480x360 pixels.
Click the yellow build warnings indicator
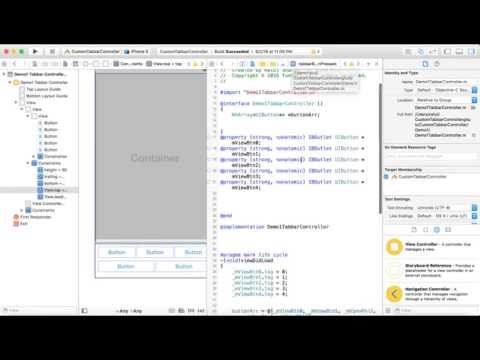(x=315, y=52)
